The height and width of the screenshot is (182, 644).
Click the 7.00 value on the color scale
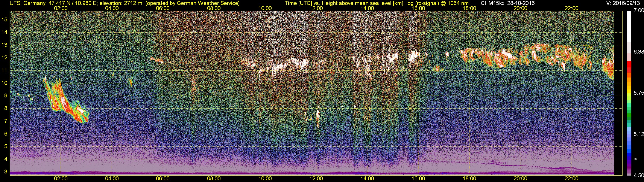point(638,10)
